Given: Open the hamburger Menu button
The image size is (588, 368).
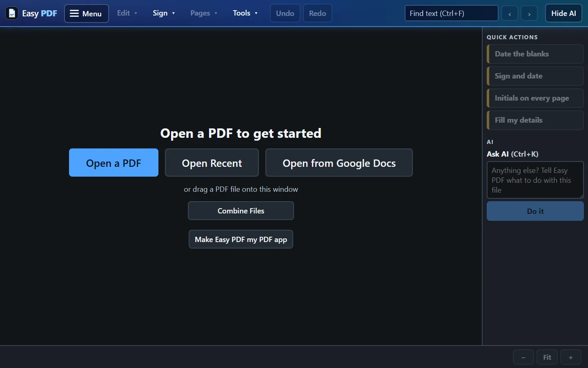Looking at the screenshot, I should pos(87,13).
